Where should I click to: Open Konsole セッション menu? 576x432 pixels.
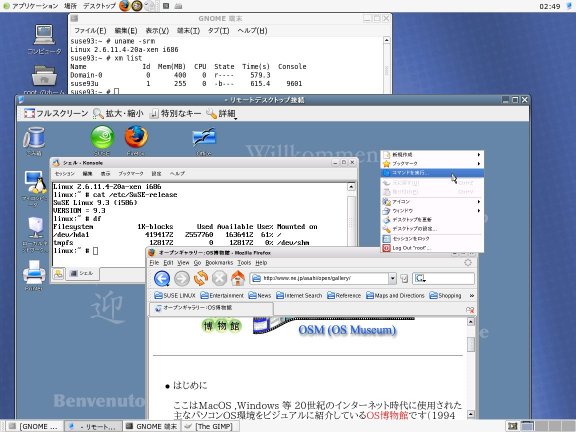coord(65,173)
